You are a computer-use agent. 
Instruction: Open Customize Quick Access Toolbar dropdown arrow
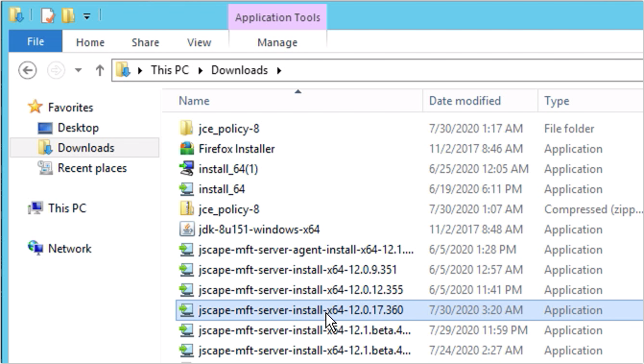(x=86, y=16)
